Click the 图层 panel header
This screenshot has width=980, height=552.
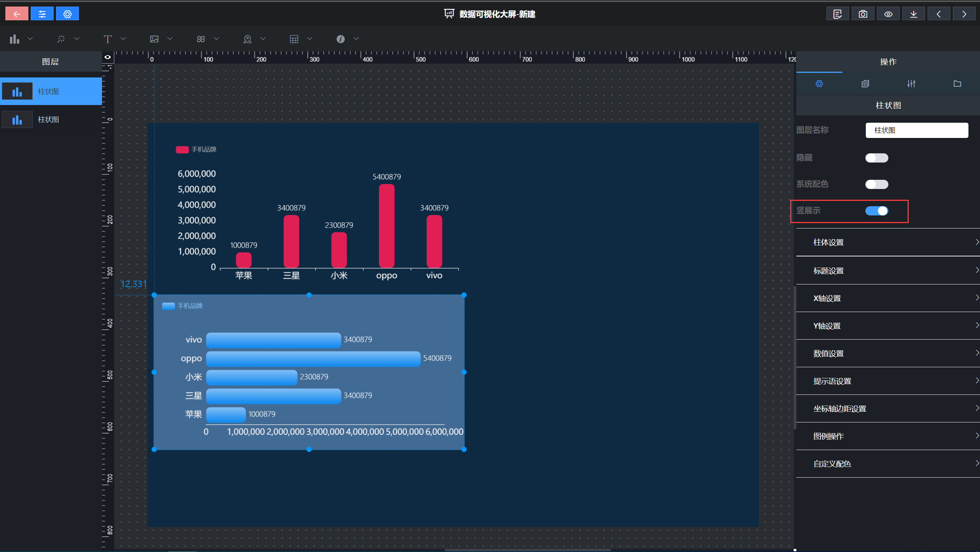coord(51,62)
